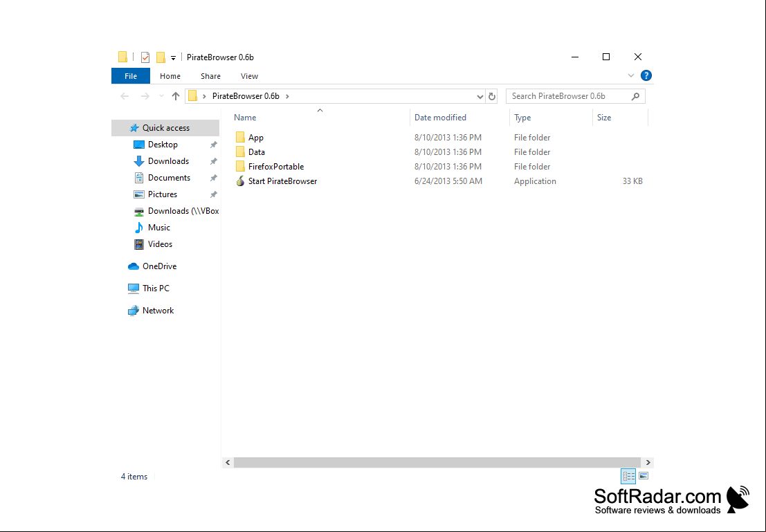Screen dimensions: 766x532
Task: Click the 8/10/2013 1:36 PM date for App
Action: click(x=448, y=138)
